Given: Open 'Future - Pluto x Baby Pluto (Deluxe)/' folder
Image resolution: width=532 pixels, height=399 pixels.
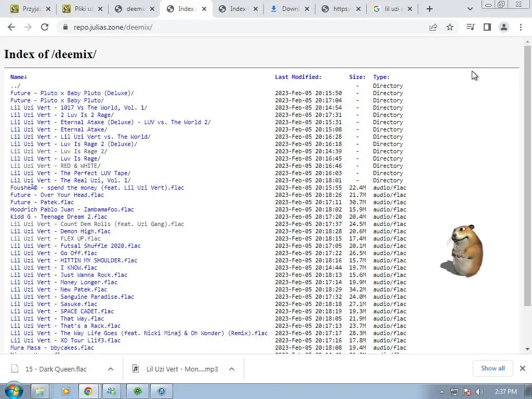Looking at the screenshot, I should (x=72, y=93).
